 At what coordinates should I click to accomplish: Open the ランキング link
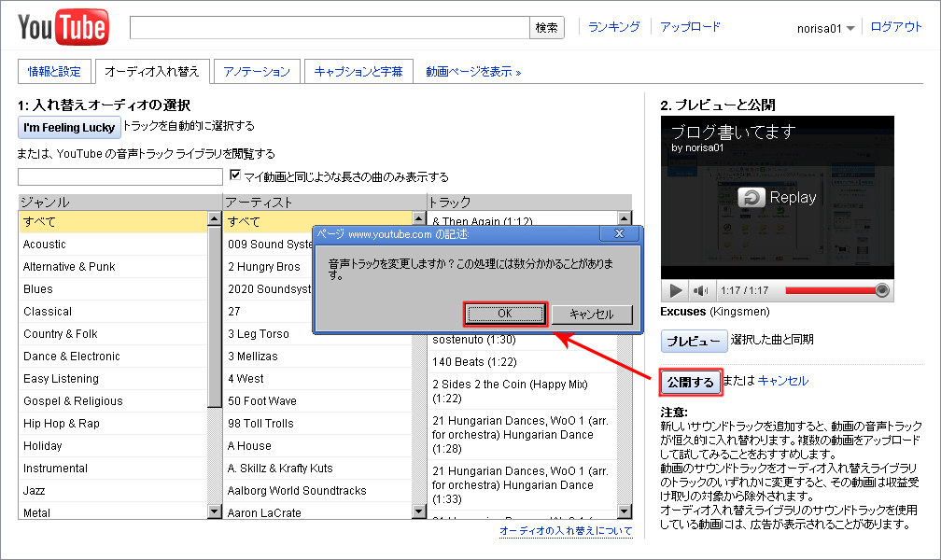(x=613, y=27)
